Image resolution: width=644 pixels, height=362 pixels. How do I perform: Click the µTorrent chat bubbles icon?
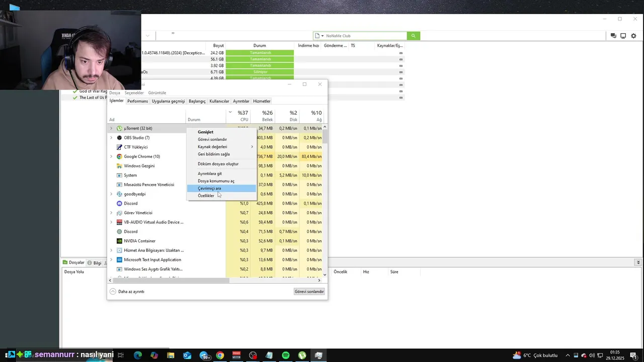pos(613,36)
